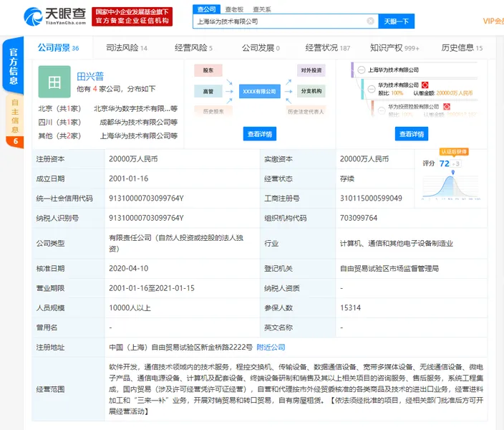Open the 经营状况 tab

coord(328,48)
